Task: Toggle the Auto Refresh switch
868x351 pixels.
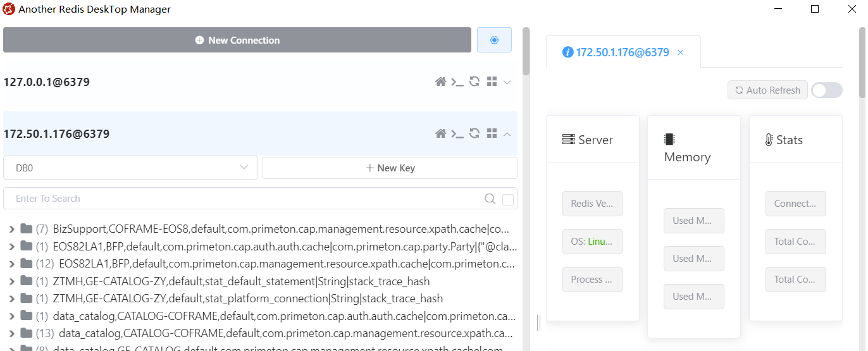Action: coord(826,90)
